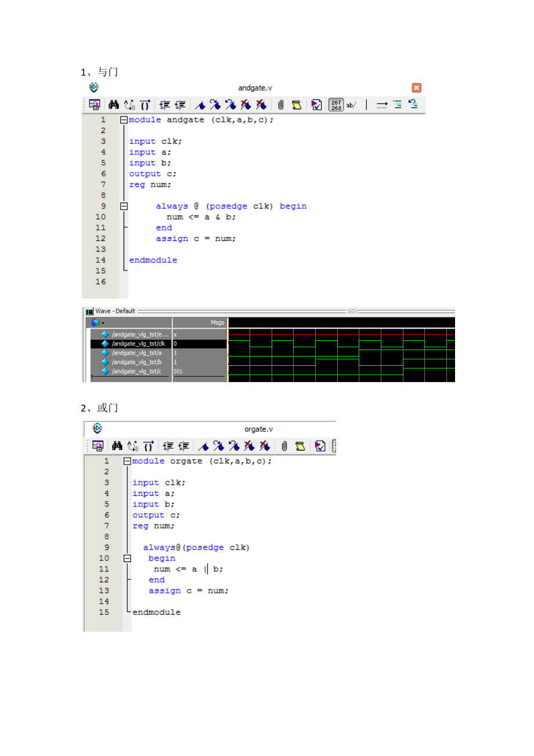The image size is (534, 756).
Task: Select the orgate.v title tab
Action: pyautogui.click(x=258, y=429)
